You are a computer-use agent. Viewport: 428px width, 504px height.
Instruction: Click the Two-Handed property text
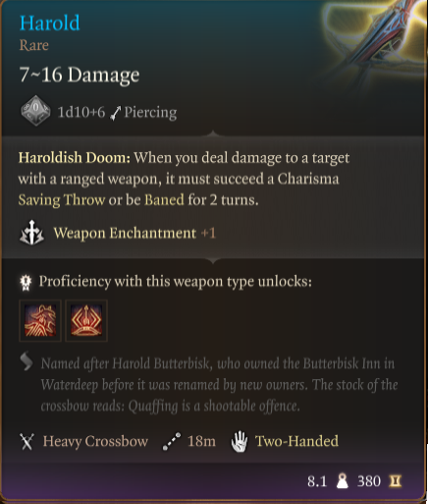pos(296,441)
